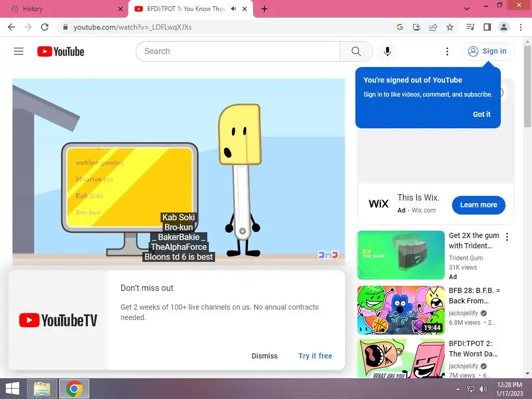The width and height of the screenshot is (532, 399).
Task: Open the YouTube hamburger guide menu
Action: (x=19, y=51)
